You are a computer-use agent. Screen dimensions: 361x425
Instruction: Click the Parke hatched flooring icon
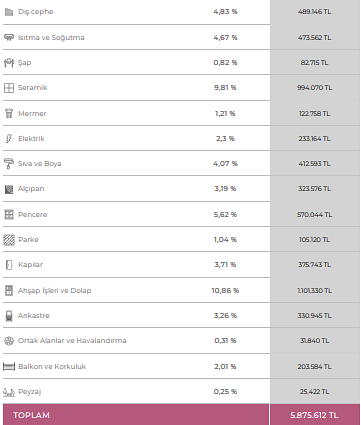click(9, 240)
